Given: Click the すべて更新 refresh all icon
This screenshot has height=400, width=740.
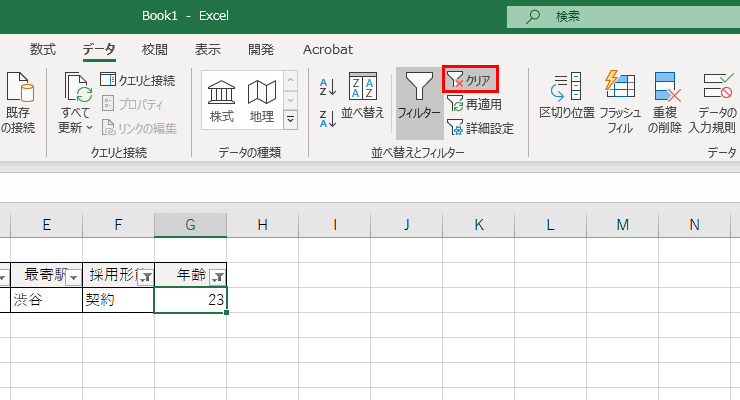Looking at the screenshot, I should pos(78,87).
